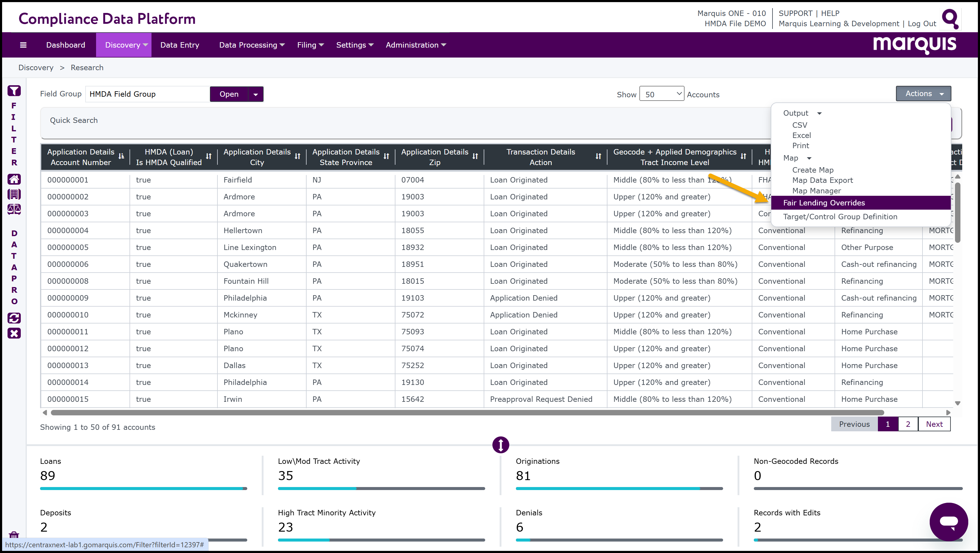Sort by Account Number column
Screen dimensions: 980x553
(x=121, y=156)
